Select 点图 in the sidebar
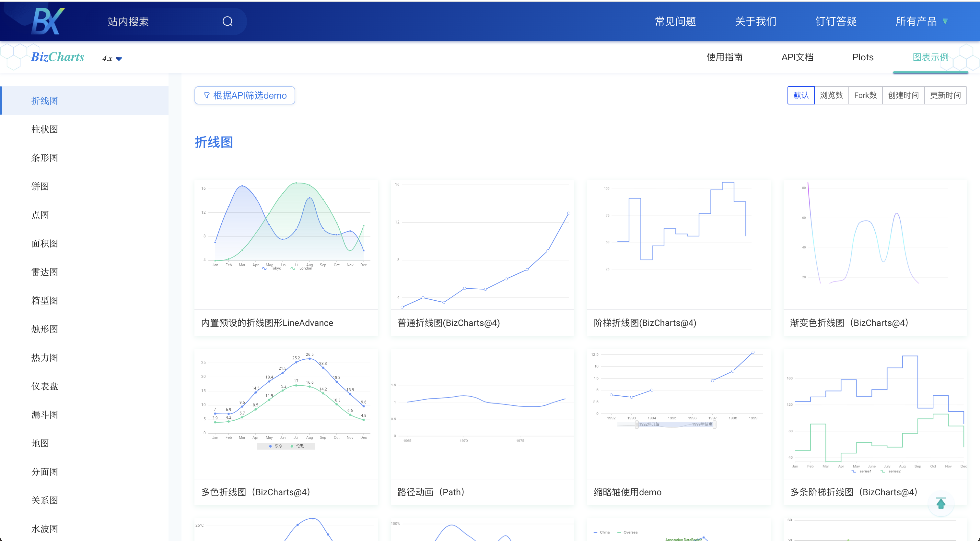 point(84,215)
